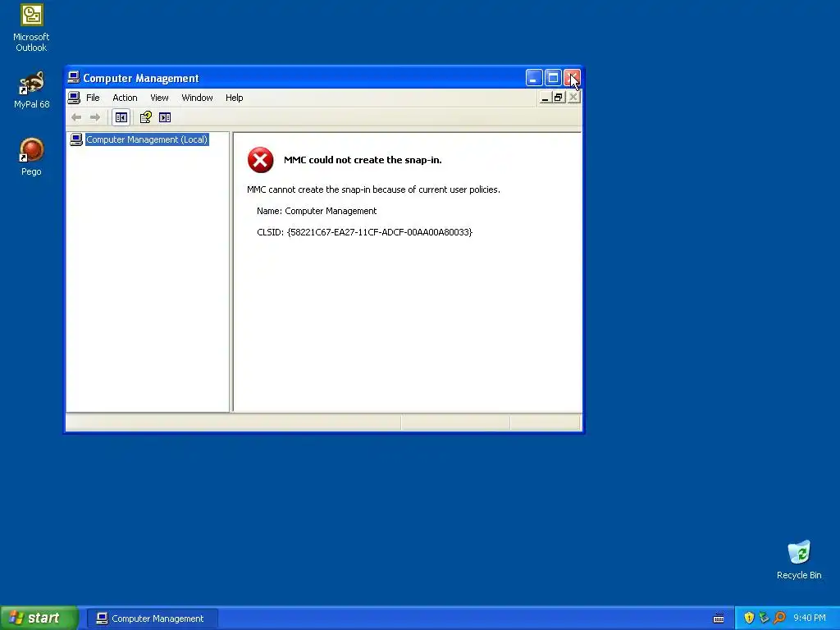The image size is (840, 630).
Task: Open the View menu
Action: tap(159, 98)
